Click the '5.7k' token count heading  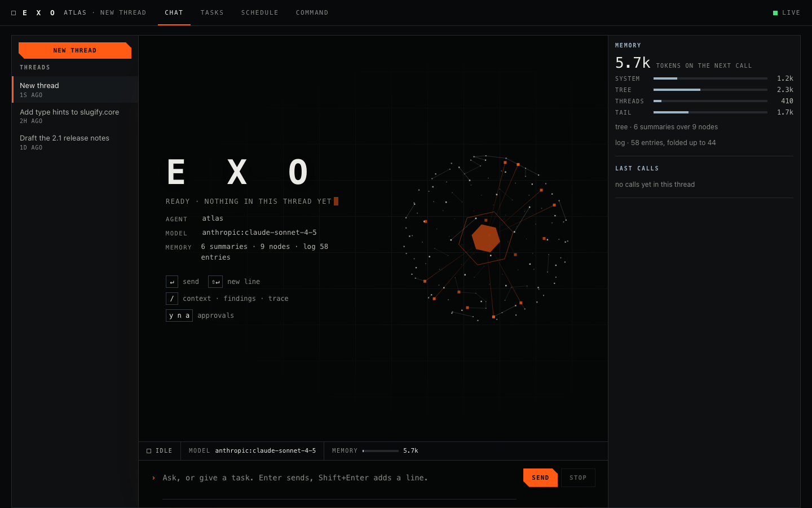point(633,63)
